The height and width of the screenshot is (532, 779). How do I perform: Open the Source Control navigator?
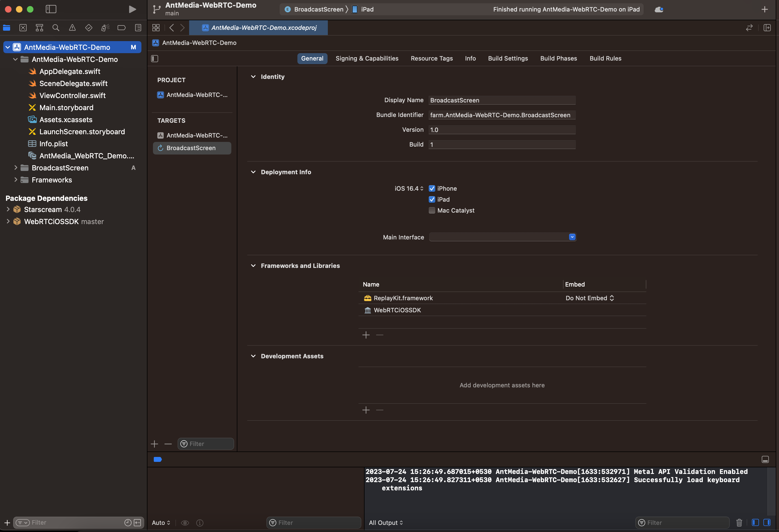(x=23, y=28)
